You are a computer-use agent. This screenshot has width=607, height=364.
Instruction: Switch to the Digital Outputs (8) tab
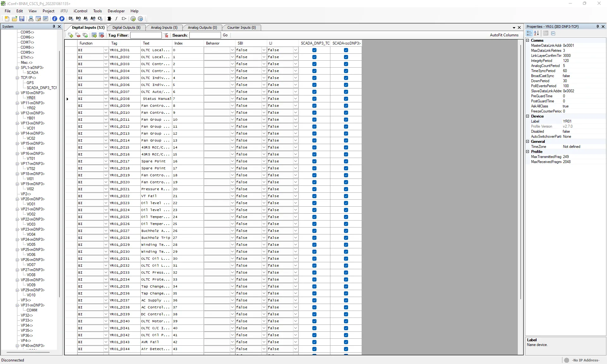(x=126, y=27)
